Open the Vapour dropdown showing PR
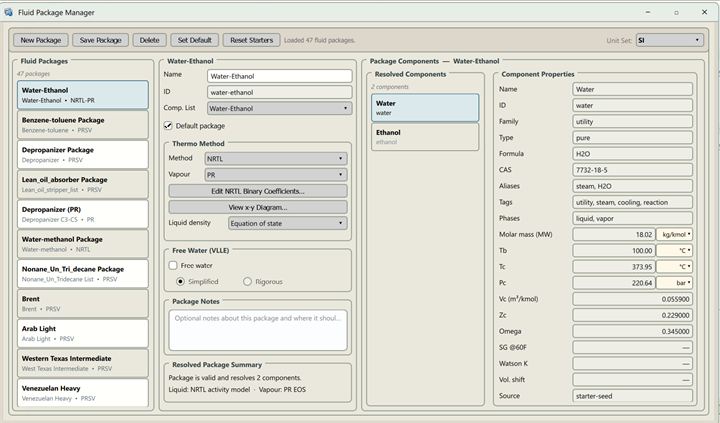This screenshot has height=423, width=720. (x=276, y=175)
